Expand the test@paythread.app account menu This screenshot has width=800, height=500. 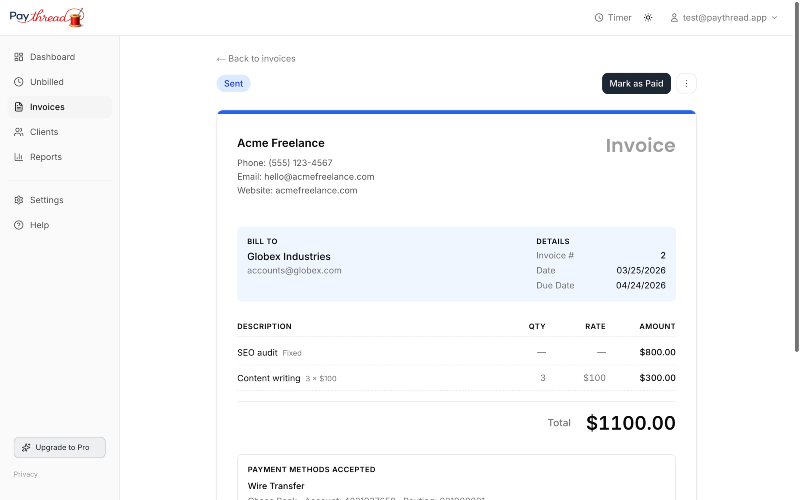tap(723, 18)
